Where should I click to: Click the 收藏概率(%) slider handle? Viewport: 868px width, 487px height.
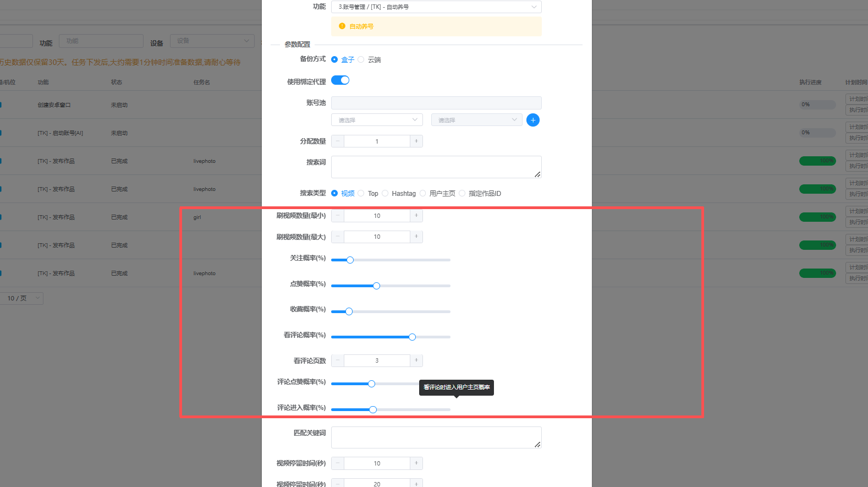coord(349,311)
